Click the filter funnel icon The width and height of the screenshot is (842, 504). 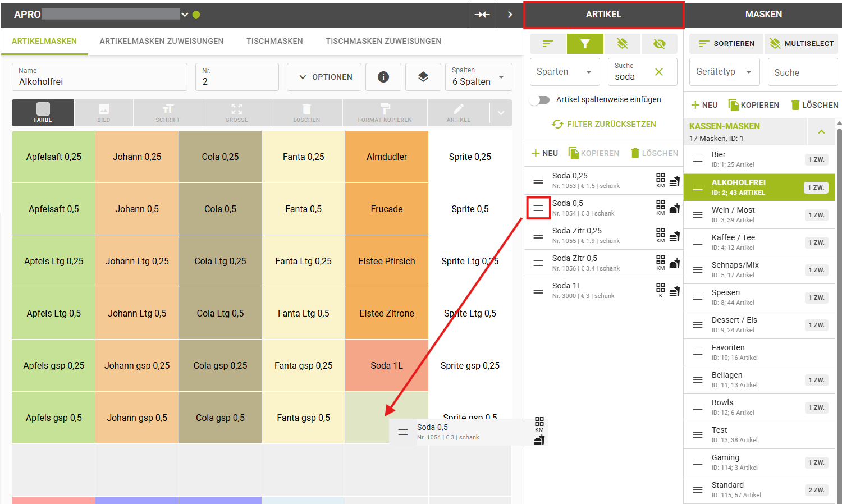[x=585, y=44]
